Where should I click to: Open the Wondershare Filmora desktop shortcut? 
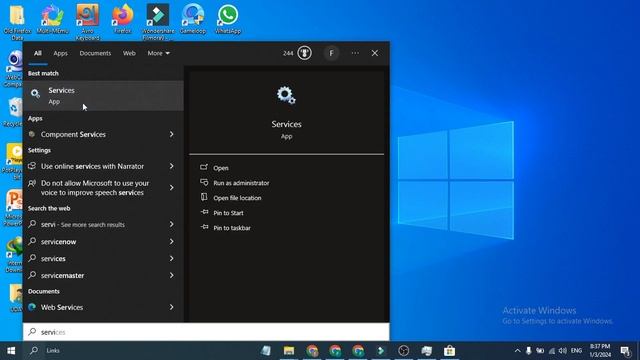[x=158, y=22]
